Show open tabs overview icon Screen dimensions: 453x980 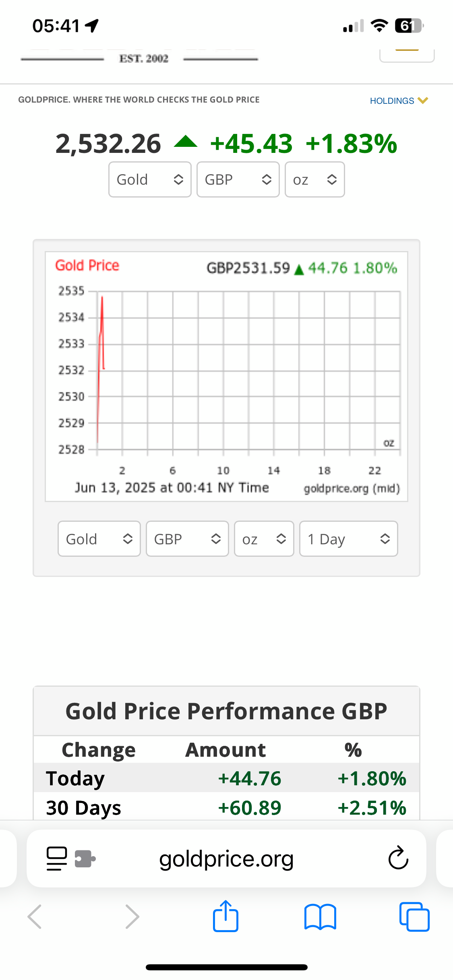(414, 917)
